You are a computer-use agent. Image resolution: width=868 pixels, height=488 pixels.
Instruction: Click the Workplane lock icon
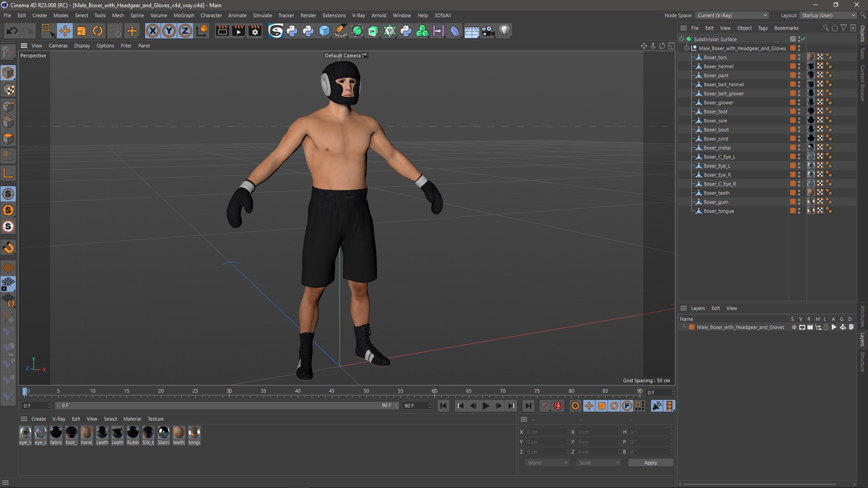[x=8, y=284]
